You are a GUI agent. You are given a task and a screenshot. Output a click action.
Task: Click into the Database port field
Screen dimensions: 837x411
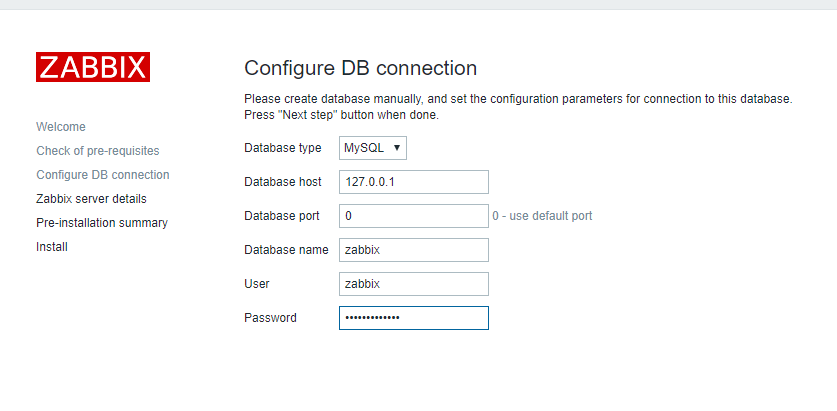coord(413,216)
